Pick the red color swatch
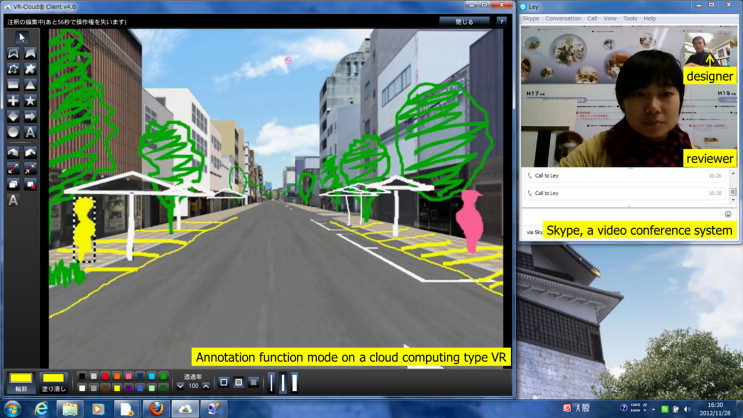 (x=105, y=376)
